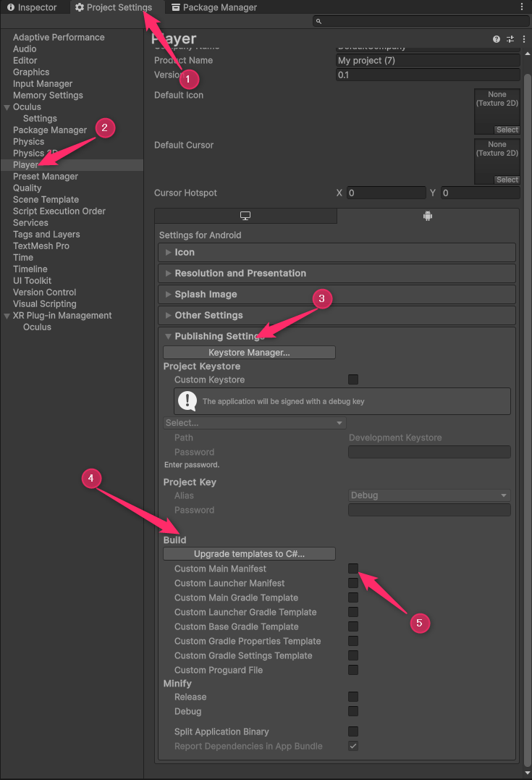Toggle the Release checkbox under Minify
Viewport: 532px width, 780px height.
[x=352, y=697]
